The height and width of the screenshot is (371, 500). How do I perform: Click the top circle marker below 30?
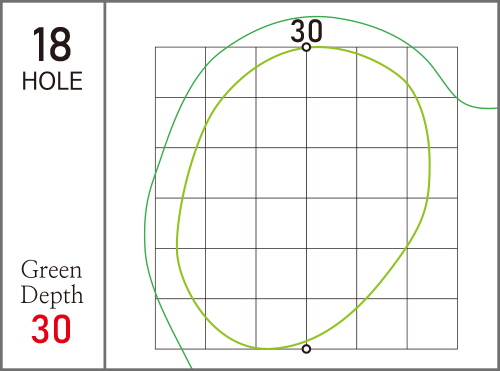click(x=306, y=47)
